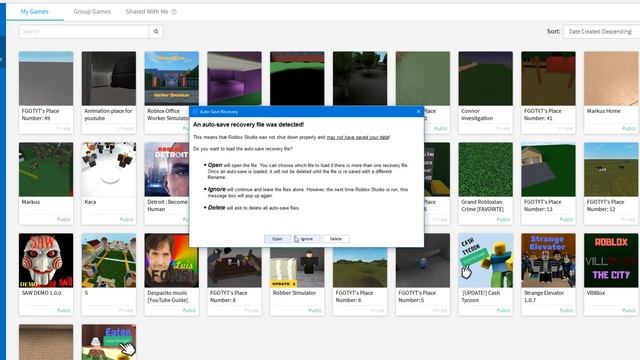640x360 pixels.
Task: Click the Markus Home title text
Action: coord(604,111)
